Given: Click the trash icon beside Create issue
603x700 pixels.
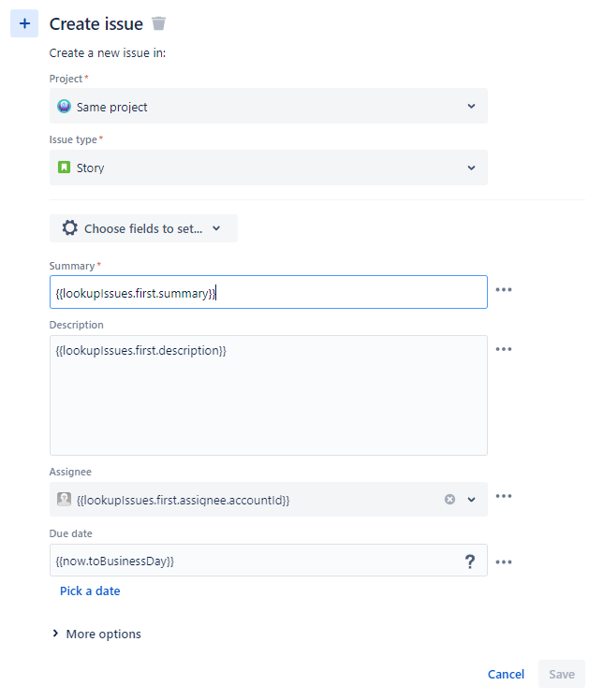Looking at the screenshot, I should coord(159,23).
